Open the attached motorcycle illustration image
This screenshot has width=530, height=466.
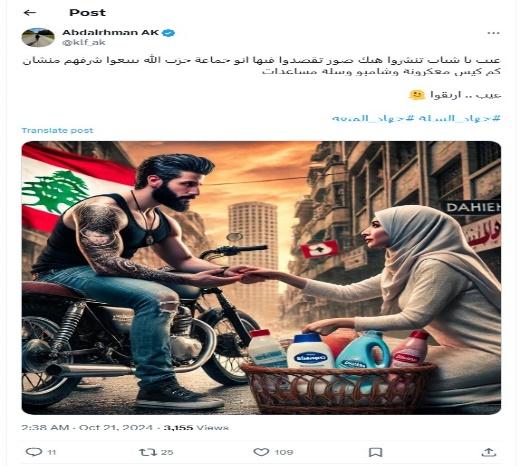pyautogui.click(x=261, y=278)
